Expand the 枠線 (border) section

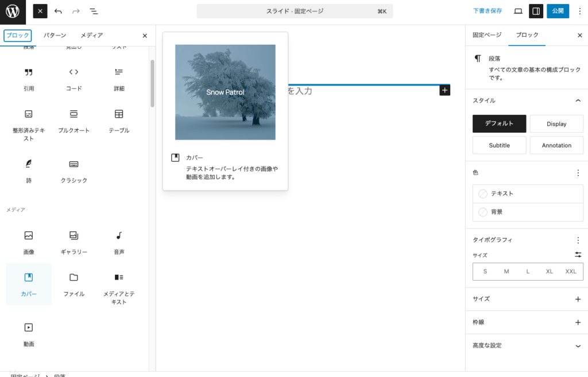pyautogui.click(x=527, y=322)
